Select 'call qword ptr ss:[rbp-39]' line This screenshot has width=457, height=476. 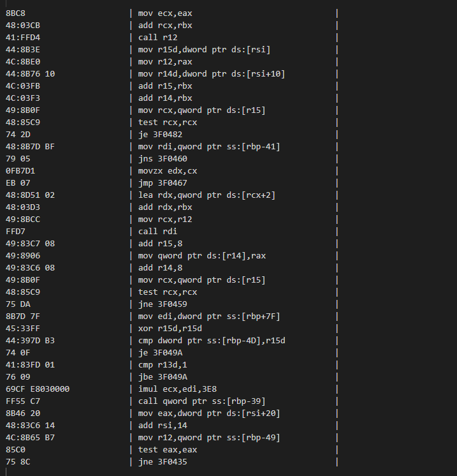click(x=201, y=401)
